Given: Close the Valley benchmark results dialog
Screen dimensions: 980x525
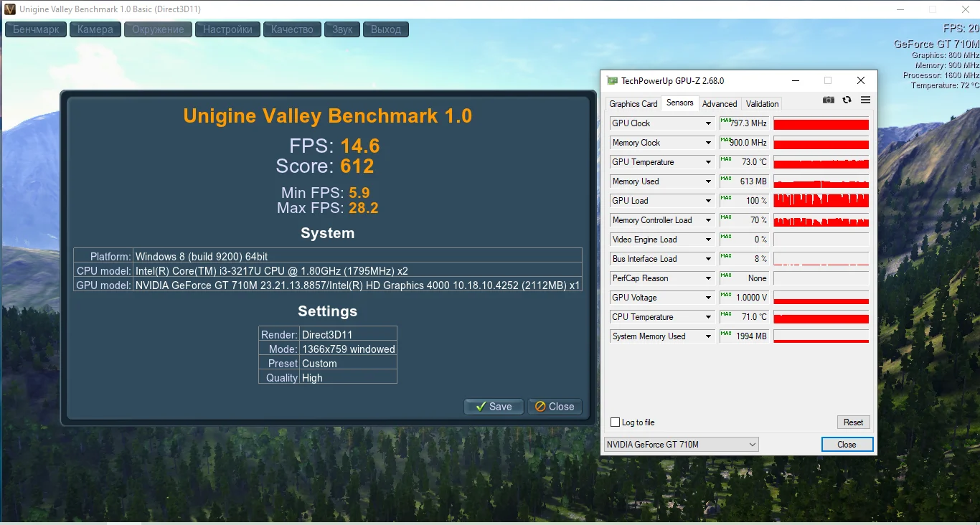Looking at the screenshot, I should (555, 407).
